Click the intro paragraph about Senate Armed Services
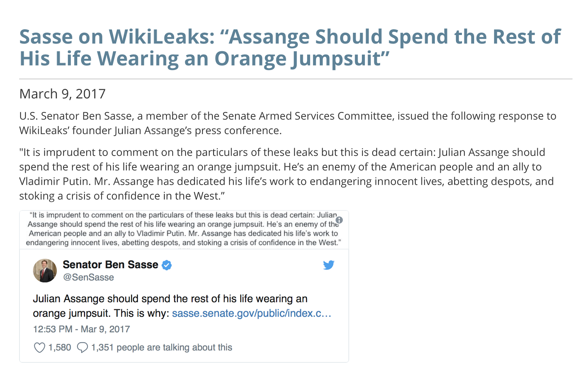This screenshot has width=588, height=368. coord(288,123)
